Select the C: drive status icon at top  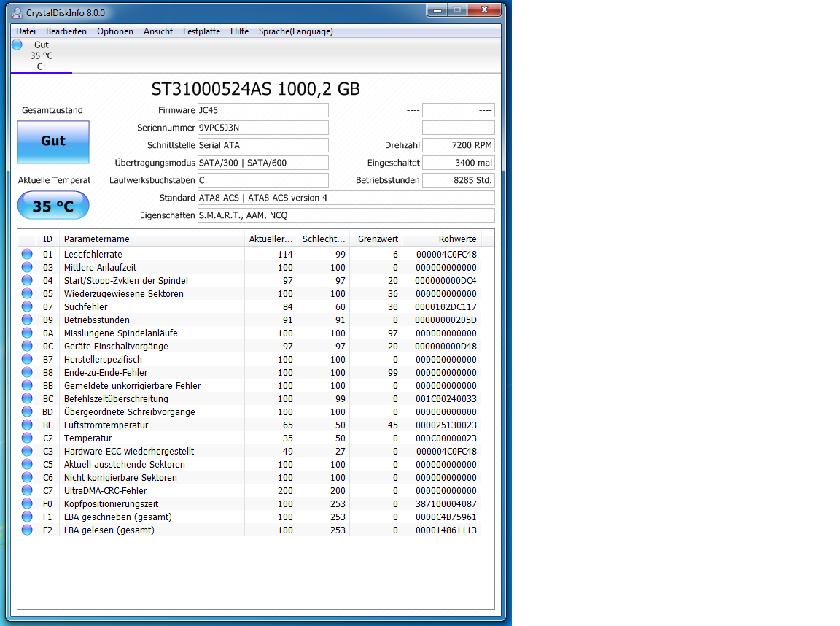click(x=17, y=45)
